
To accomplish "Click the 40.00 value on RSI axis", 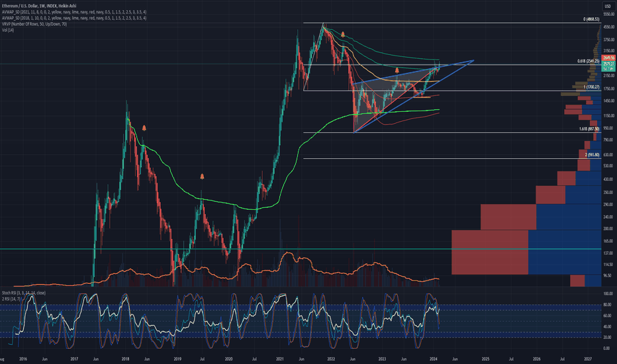I will pos(608,327).
